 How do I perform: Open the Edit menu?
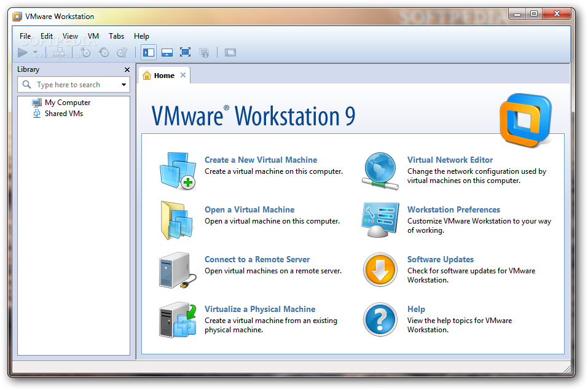47,36
